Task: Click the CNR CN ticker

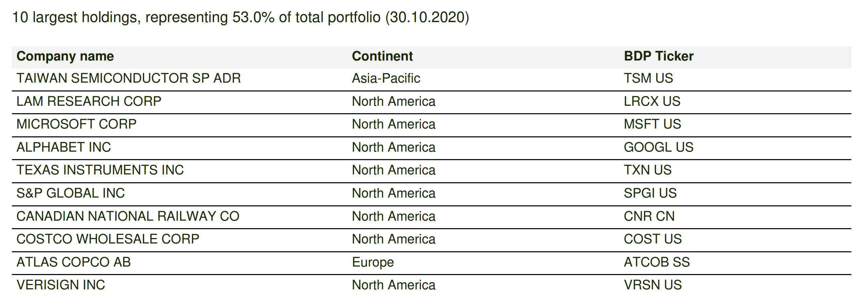Action: pyautogui.click(x=649, y=216)
